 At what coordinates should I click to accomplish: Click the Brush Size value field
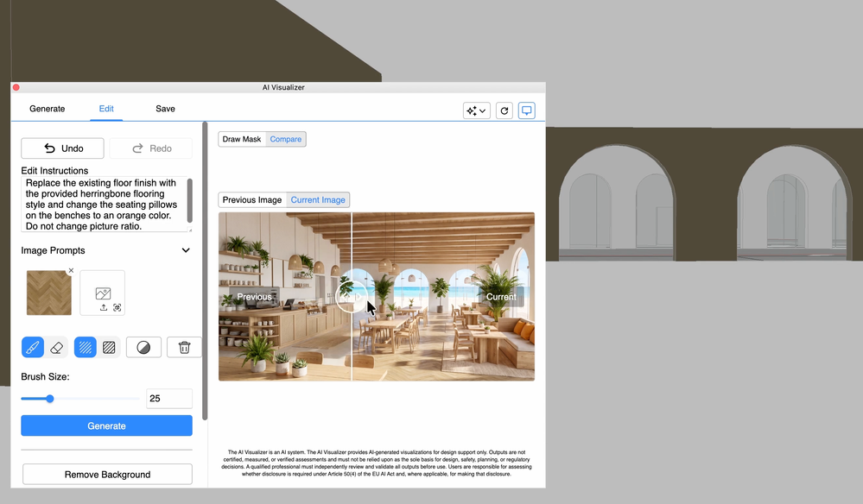pyautogui.click(x=169, y=399)
